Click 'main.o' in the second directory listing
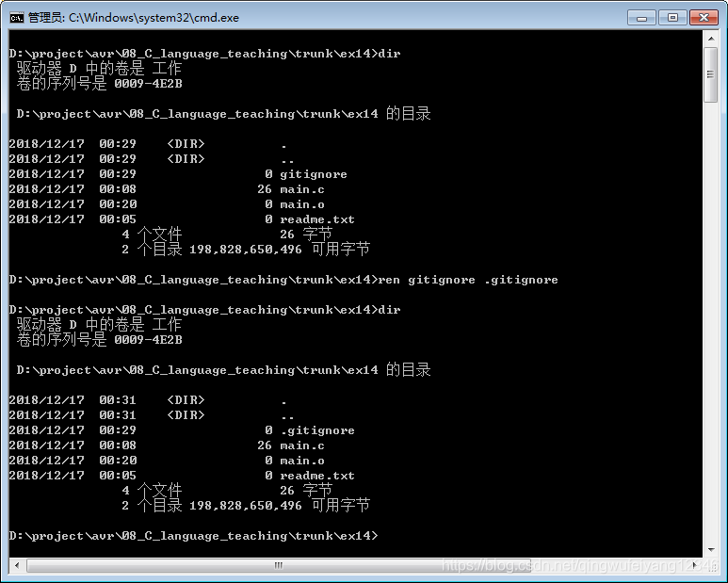Image resolution: width=728 pixels, height=583 pixels. (x=302, y=461)
